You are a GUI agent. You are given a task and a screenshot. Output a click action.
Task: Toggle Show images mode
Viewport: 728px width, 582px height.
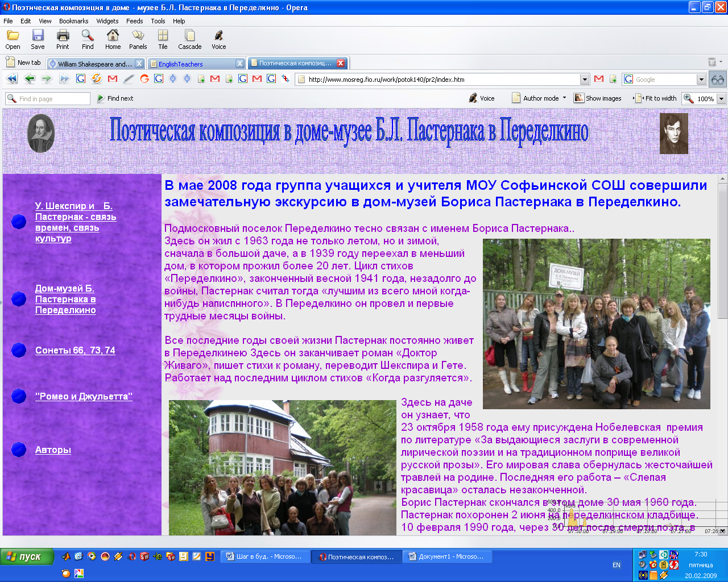pos(598,98)
